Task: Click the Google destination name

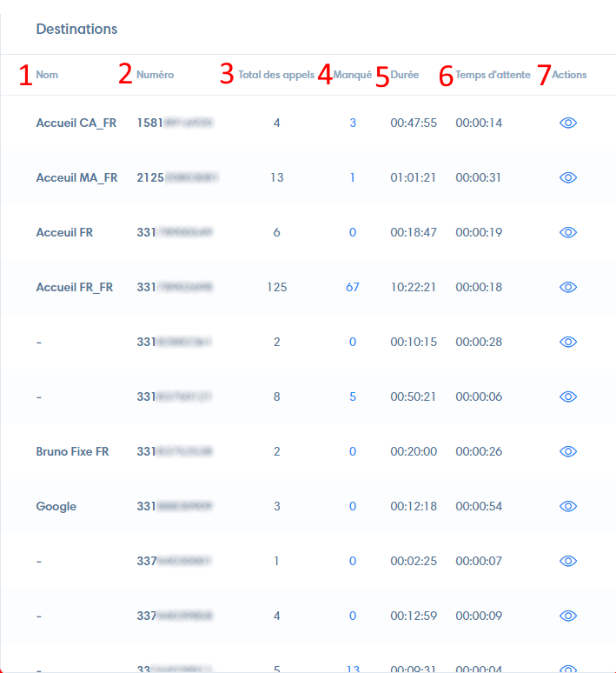Action: (x=56, y=506)
